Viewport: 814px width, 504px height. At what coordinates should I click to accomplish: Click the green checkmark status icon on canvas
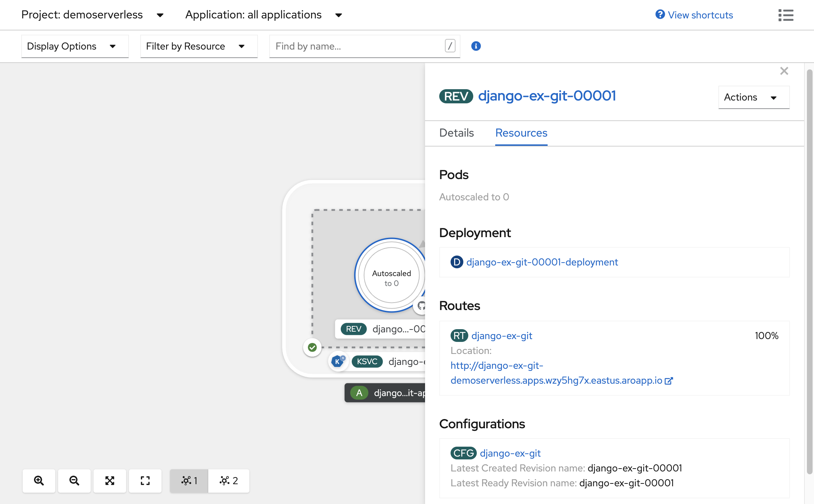pyautogui.click(x=312, y=347)
